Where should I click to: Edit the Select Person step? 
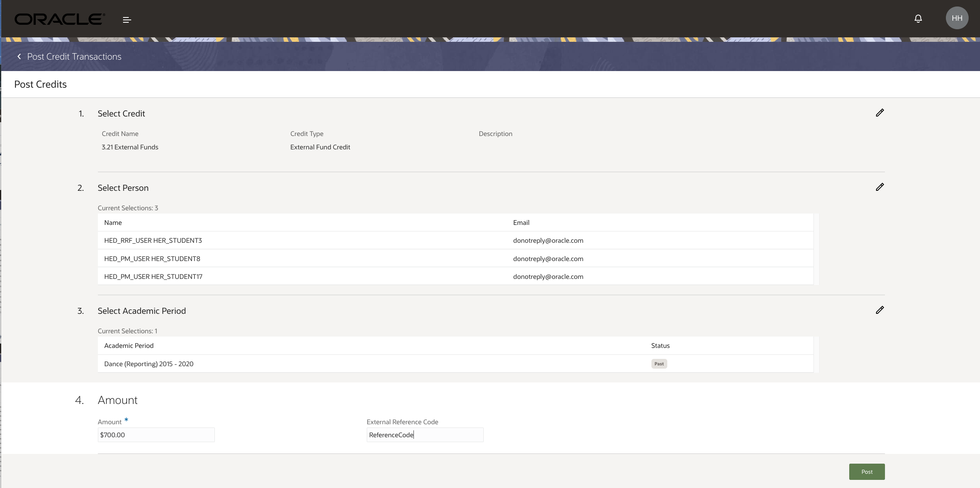tap(880, 187)
